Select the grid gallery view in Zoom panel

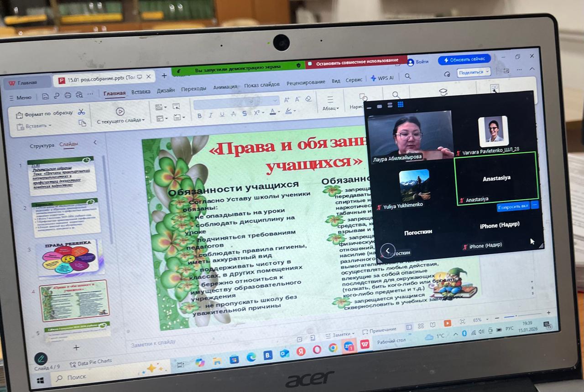pos(400,105)
